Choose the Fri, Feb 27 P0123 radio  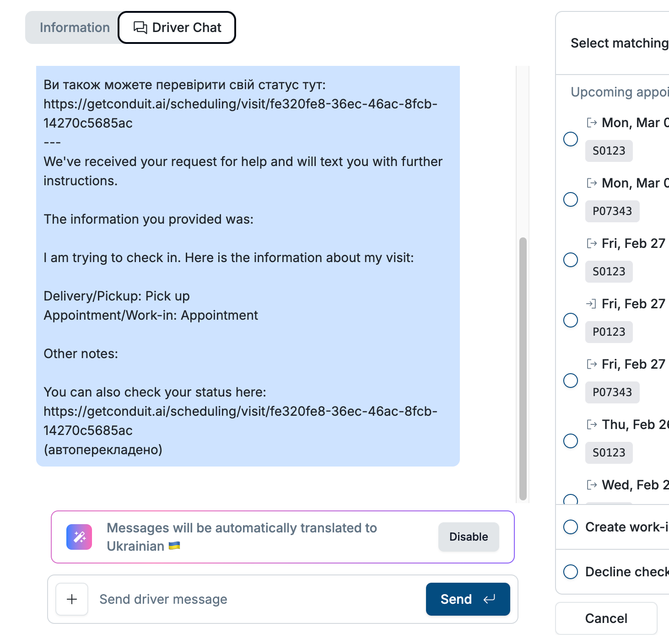[x=571, y=320]
